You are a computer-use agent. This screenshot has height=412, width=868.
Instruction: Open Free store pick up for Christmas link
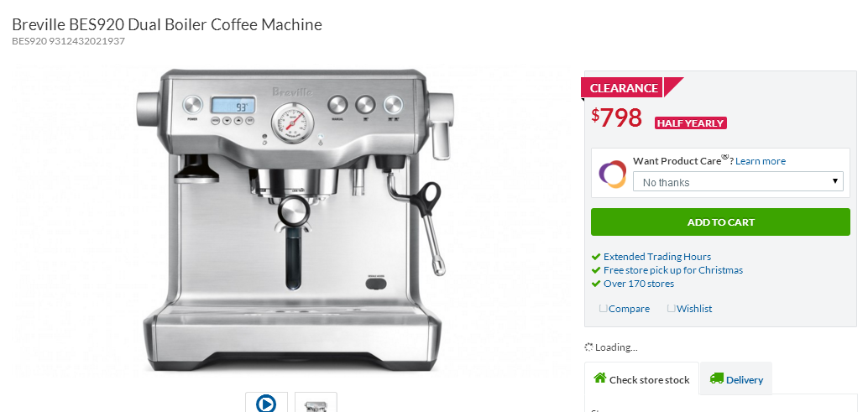(x=673, y=270)
